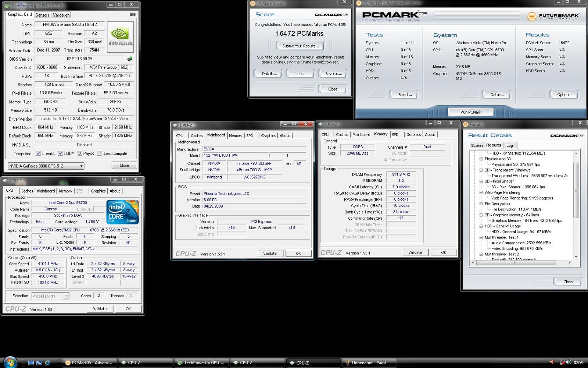Viewport: 588px width, 368px height.
Task: Click the Intel Core 2 Duo logo in CPU-Z
Action: (123, 212)
